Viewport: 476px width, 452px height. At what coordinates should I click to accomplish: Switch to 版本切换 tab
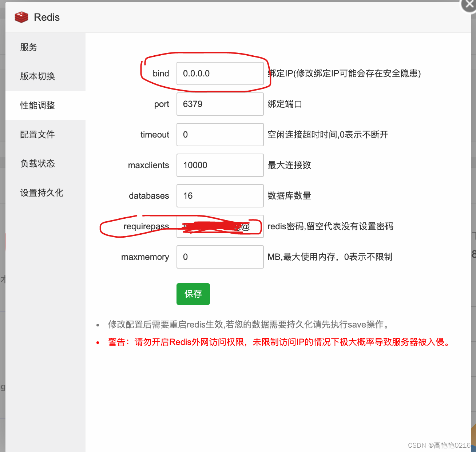click(45, 76)
